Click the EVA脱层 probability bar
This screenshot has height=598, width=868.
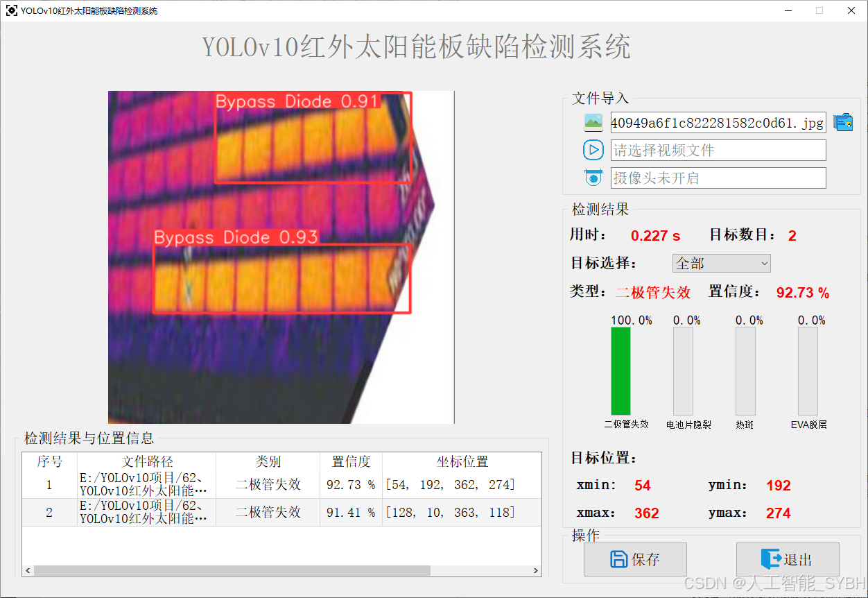click(808, 371)
